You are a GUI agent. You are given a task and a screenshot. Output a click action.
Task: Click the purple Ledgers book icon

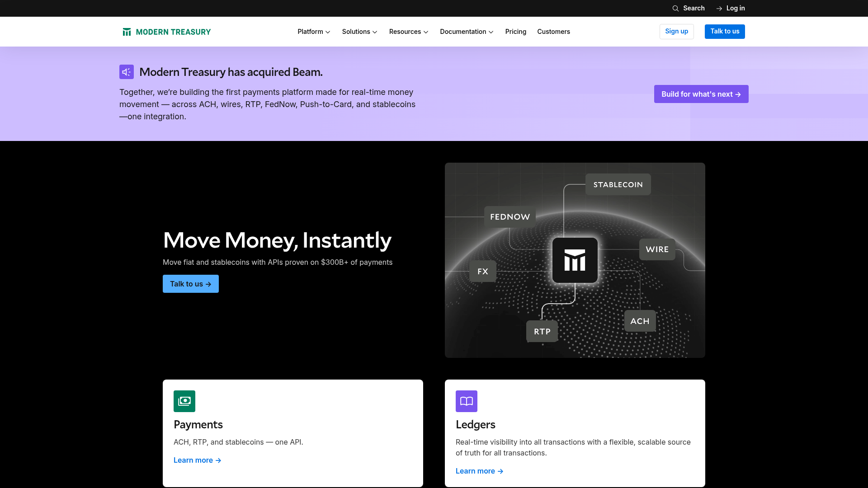tap(467, 401)
